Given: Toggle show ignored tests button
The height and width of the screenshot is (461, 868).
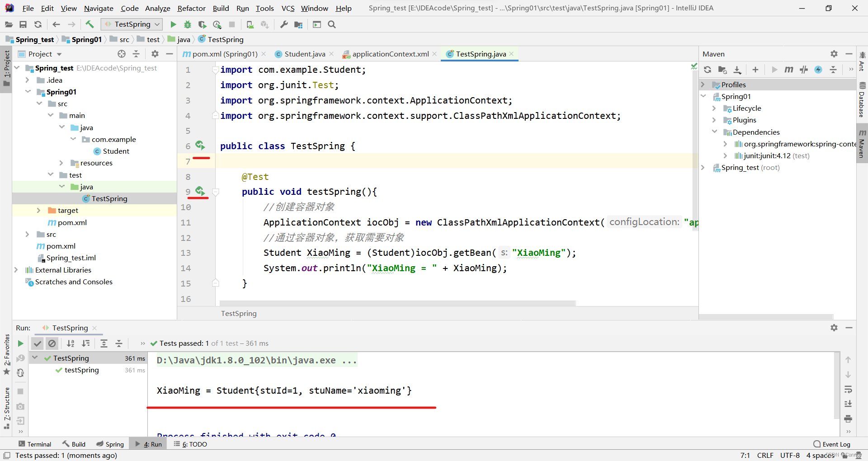Looking at the screenshot, I should point(52,343).
